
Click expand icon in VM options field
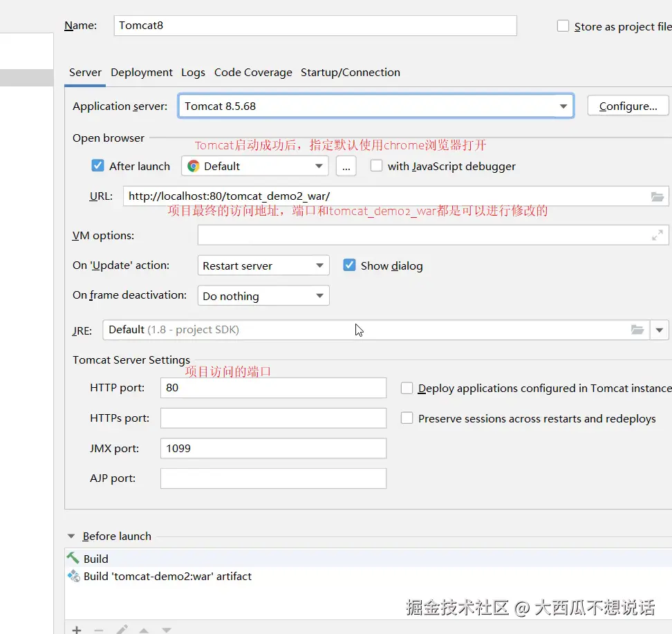point(657,235)
